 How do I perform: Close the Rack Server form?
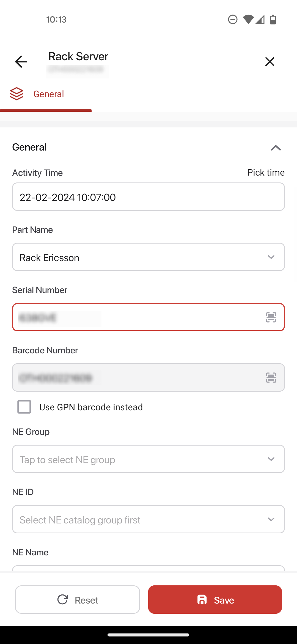[270, 62]
